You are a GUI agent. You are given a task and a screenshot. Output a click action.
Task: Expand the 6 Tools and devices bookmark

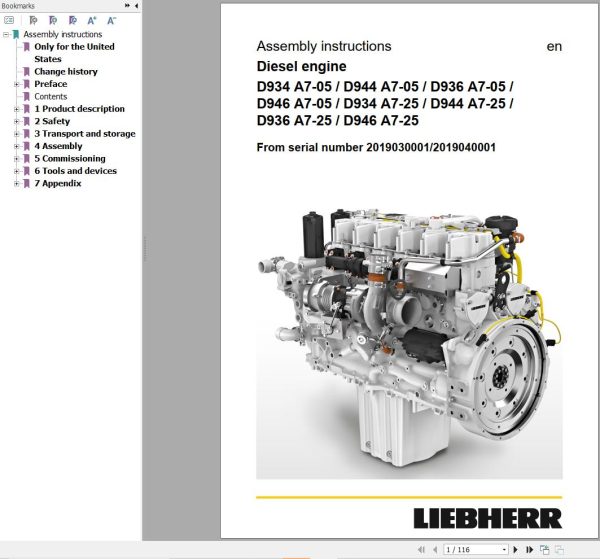pyautogui.click(x=16, y=171)
